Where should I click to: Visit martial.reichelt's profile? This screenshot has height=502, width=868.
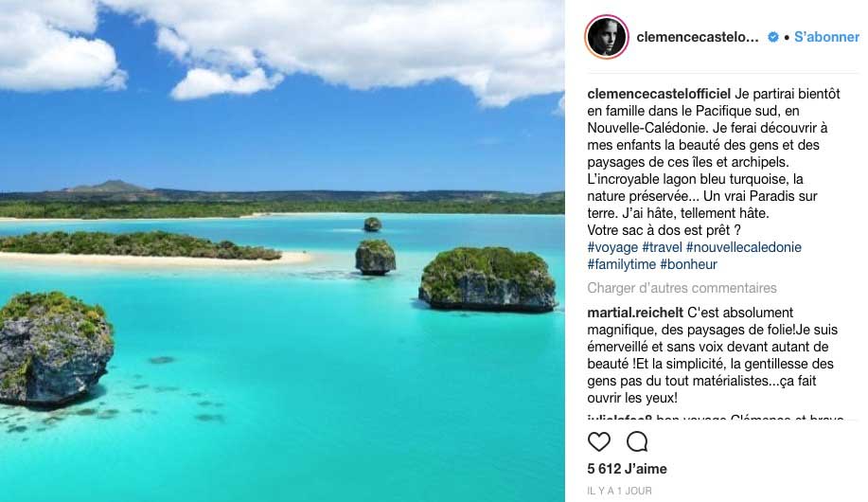tap(635, 313)
